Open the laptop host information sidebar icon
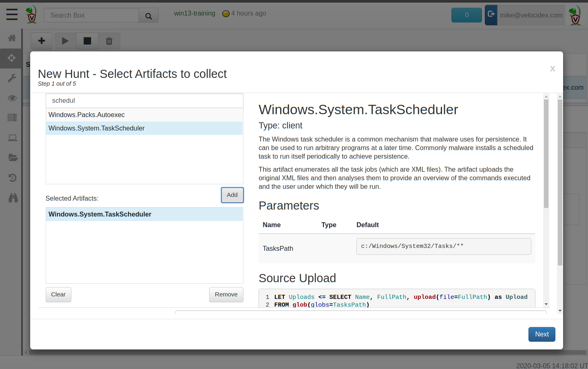 [x=13, y=138]
